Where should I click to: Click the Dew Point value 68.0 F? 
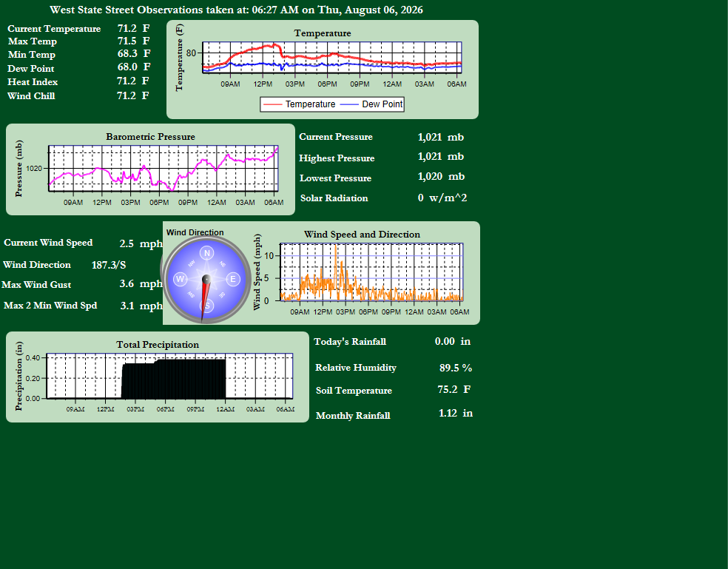tap(134, 67)
